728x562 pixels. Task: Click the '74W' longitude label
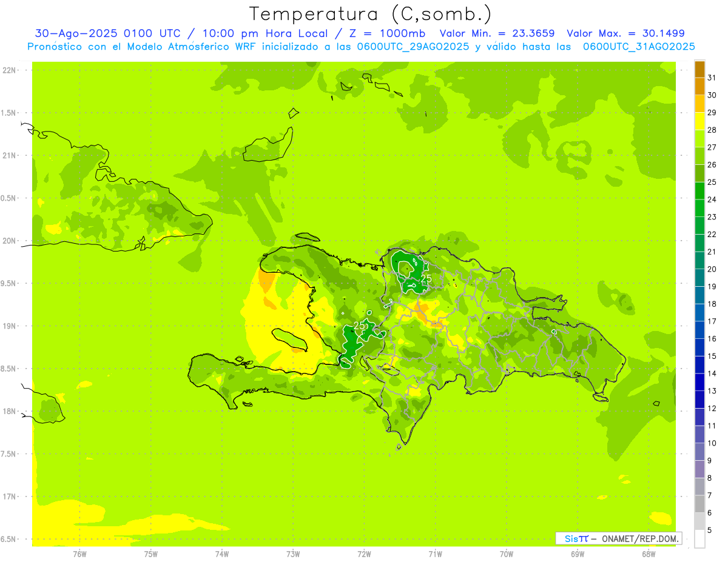tap(221, 554)
